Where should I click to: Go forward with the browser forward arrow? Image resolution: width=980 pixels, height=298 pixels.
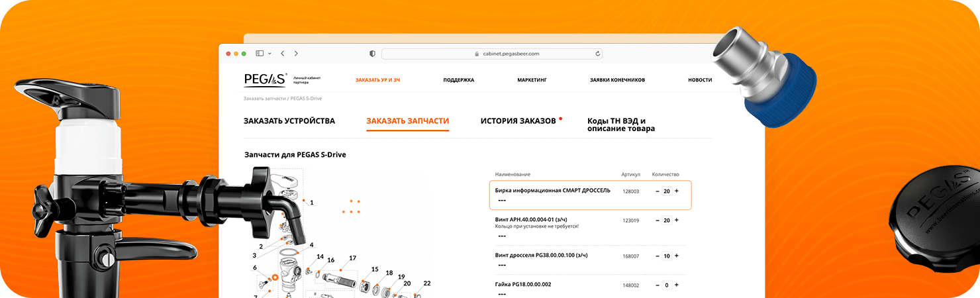pyautogui.click(x=296, y=54)
